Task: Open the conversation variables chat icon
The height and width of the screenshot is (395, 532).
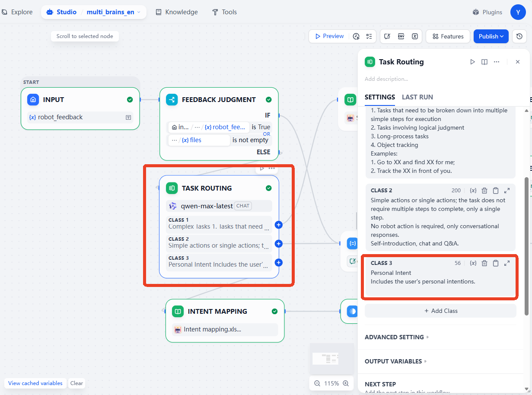Action: click(x=388, y=36)
